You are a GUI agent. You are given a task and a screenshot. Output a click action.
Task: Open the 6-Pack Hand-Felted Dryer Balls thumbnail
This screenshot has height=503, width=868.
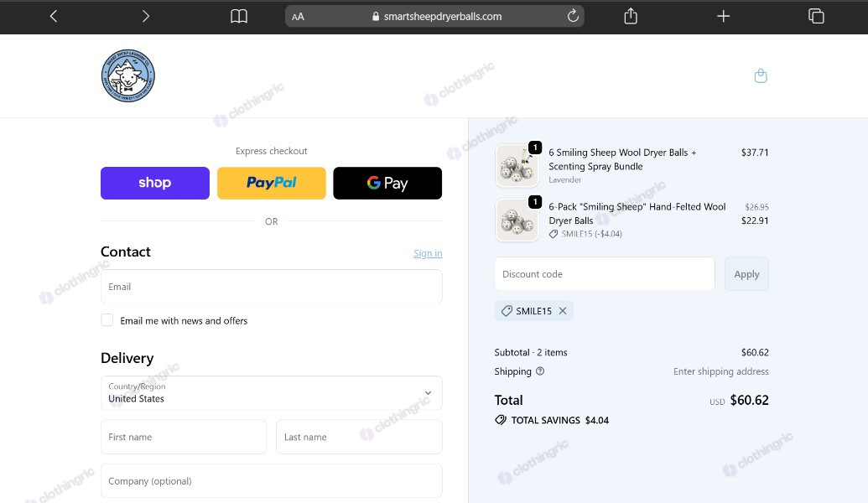(x=517, y=220)
